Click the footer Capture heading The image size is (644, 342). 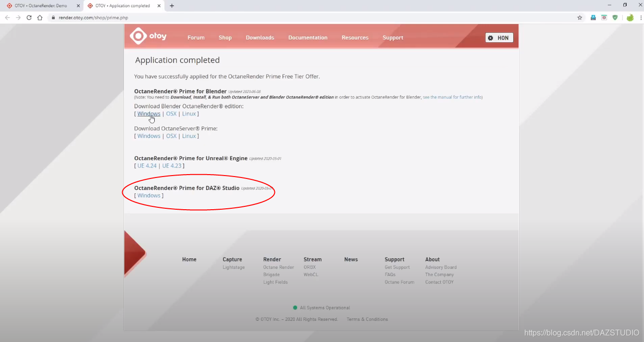(232, 259)
